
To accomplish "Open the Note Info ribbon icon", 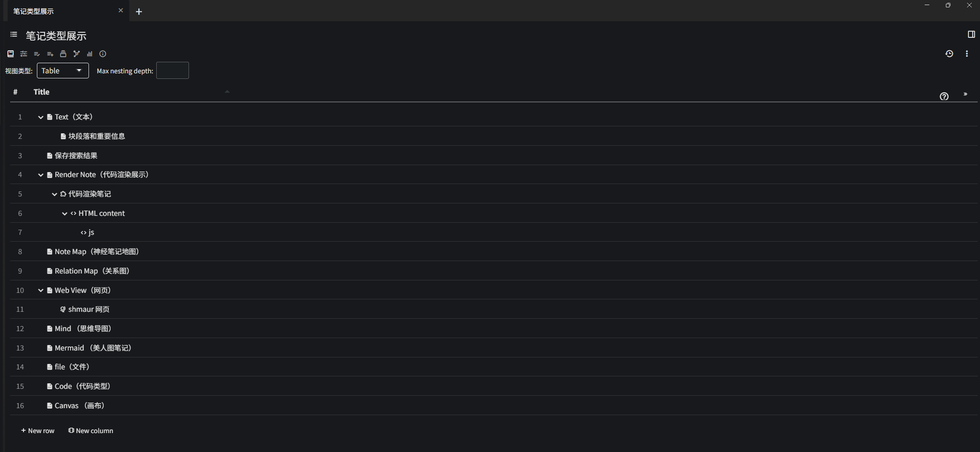I will pyautogui.click(x=103, y=54).
